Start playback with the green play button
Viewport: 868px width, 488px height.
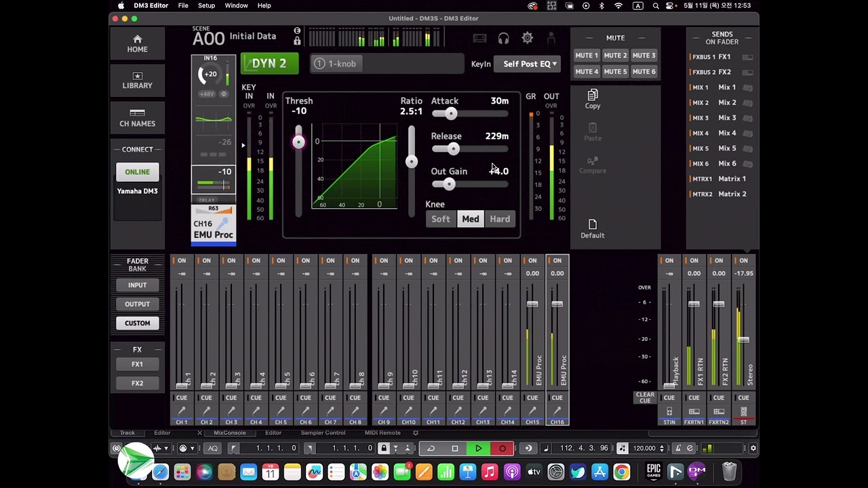click(x=479, y=448)
